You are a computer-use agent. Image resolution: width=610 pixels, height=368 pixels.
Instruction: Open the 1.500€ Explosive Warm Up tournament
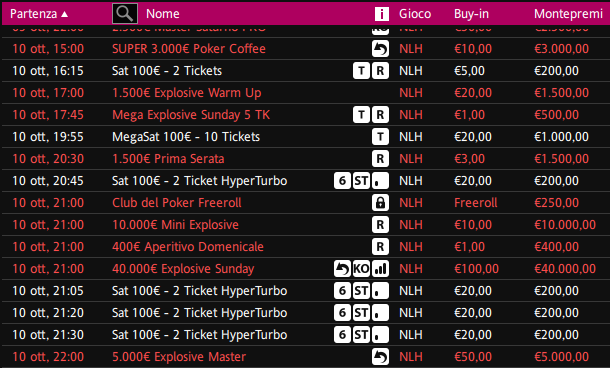pyautogui.click(x=186, y=93)
